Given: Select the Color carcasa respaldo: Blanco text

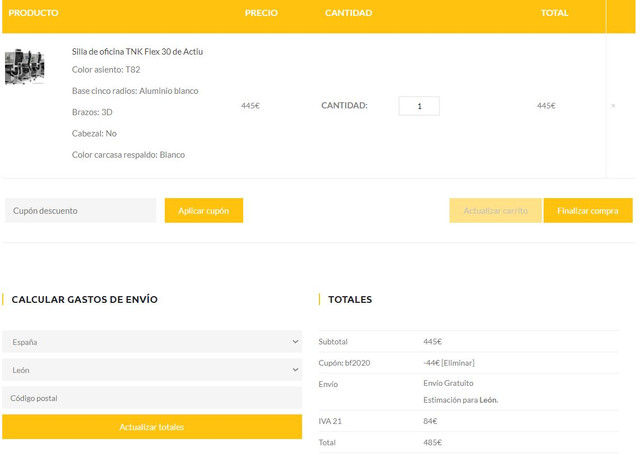Looking at the screenshot, I should point(128,155).
